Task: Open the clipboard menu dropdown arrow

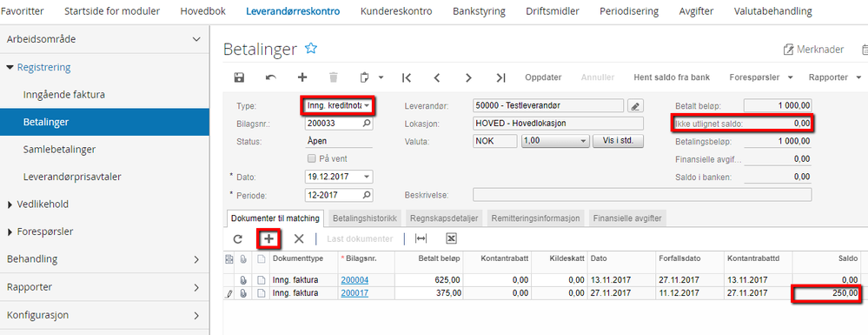Action: pyautogui.click(x=381, y=77)
